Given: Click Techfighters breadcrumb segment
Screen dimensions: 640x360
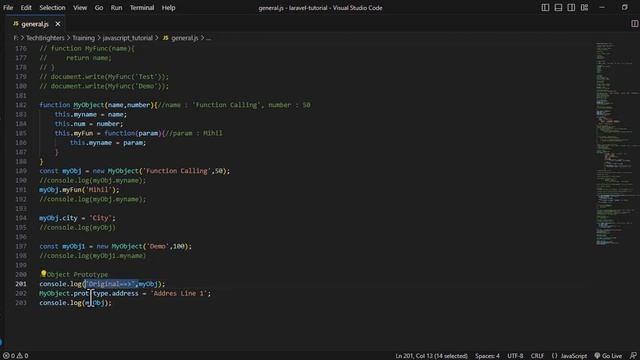Looking at the screenshot, I should click(x=45, y=38).
